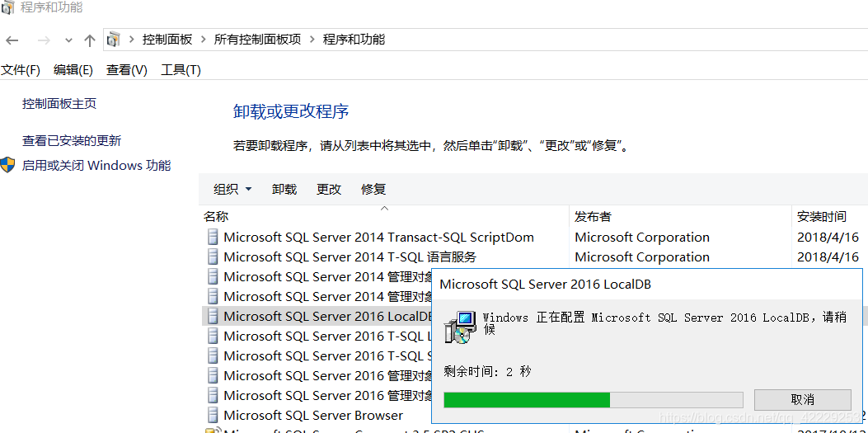This screenshot has width=868, height=433.
Task: Click 程序和功能 breadcrumb
Action: [x=354, y=40]
